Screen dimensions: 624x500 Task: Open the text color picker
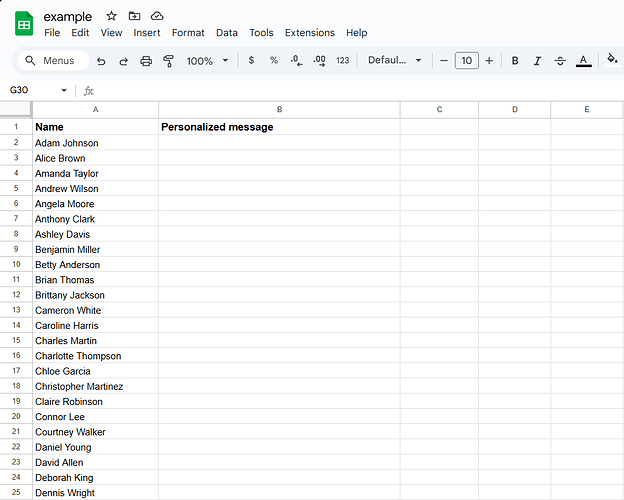pos(584,61)
